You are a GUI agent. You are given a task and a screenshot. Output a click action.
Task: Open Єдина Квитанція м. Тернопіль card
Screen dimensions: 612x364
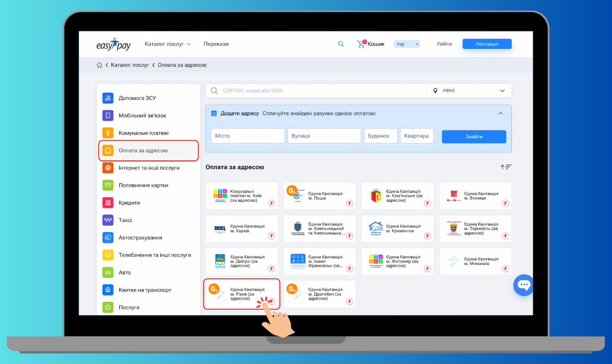pos(475,229)
